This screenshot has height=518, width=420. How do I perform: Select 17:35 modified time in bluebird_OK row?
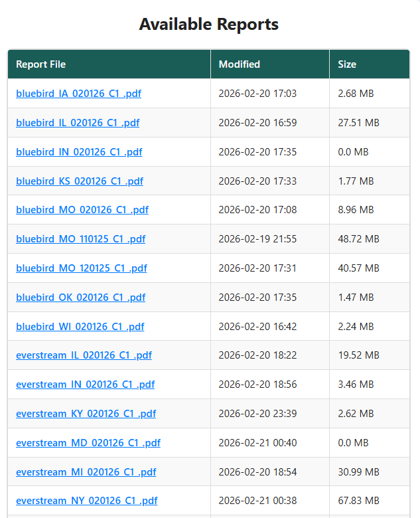257,298
